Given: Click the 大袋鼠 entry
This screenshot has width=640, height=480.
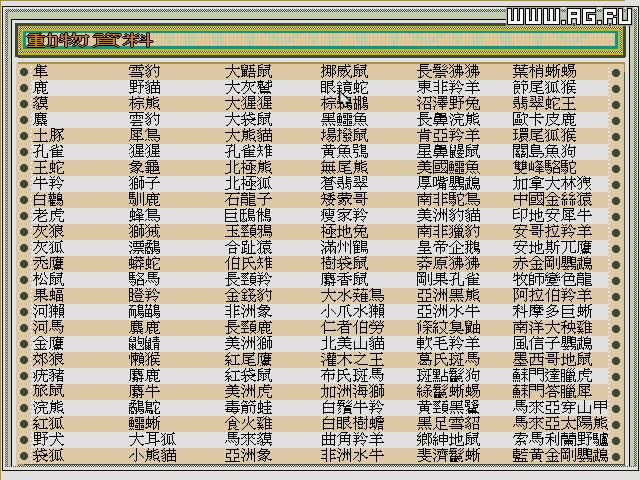Looking at the screenshot, I should coord(248,120).
